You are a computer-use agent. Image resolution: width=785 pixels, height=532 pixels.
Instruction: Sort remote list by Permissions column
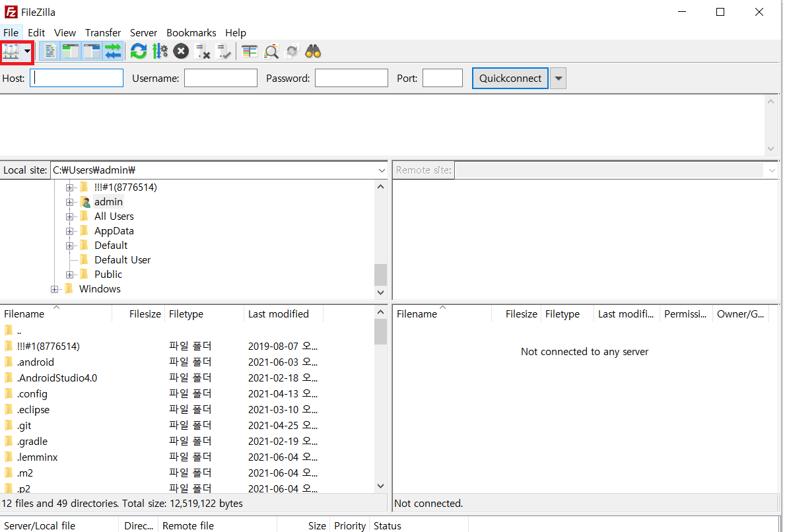[x=685, y=314]
